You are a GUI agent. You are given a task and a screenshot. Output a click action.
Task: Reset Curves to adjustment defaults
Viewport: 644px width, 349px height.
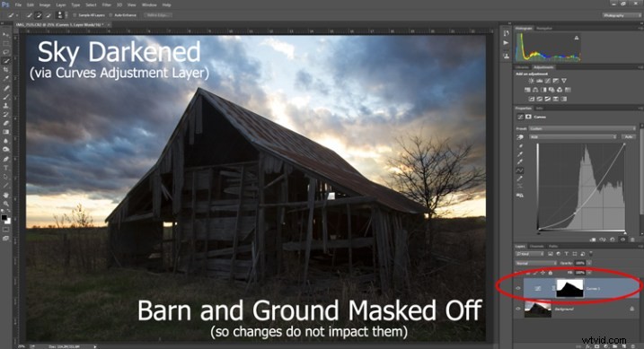click(x=612, y=240)
